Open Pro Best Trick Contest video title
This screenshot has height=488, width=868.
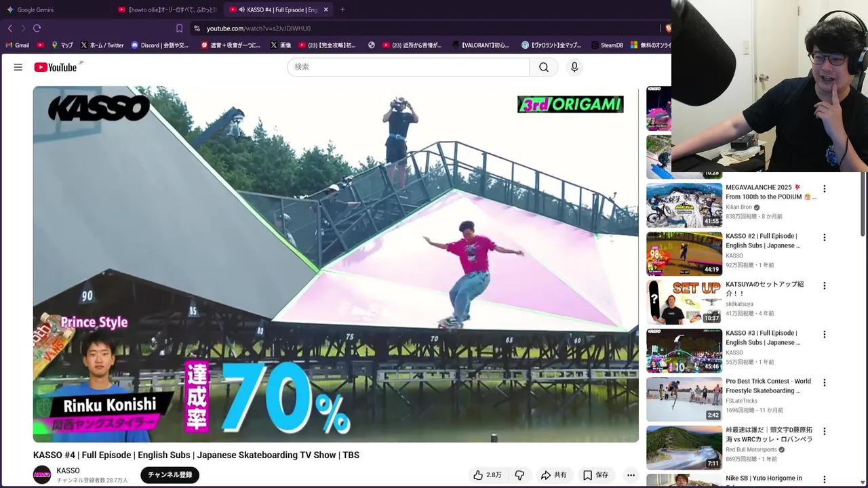pos(768,386)
